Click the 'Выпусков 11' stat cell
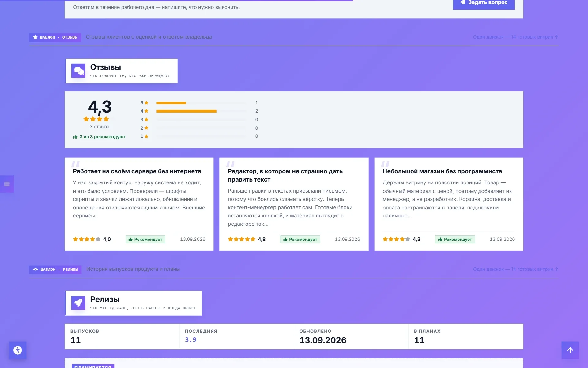This screenshot has width=588, height=368. (122, 336)
